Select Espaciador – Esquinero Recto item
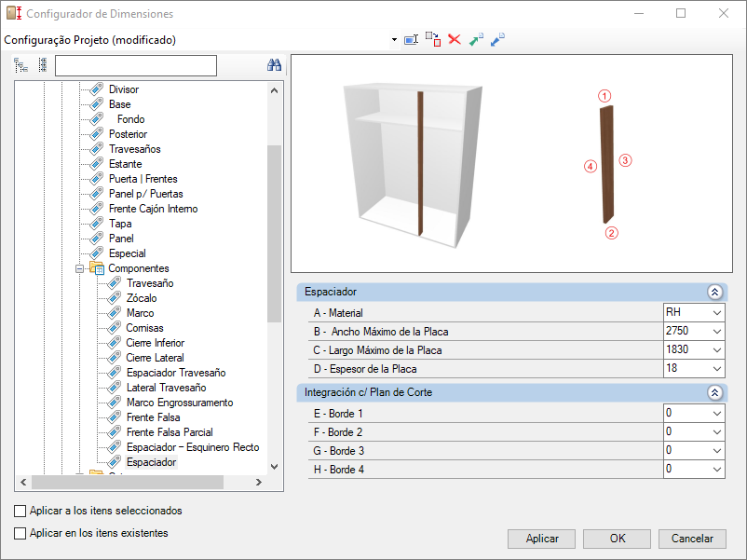This screenshot has width=747, height=560. (193, 447)
